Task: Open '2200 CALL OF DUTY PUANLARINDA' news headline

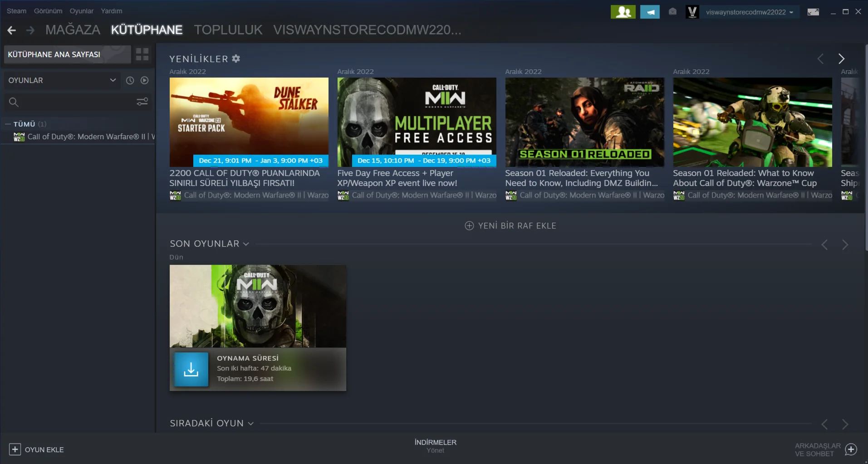Action: [x=245, y=178]
